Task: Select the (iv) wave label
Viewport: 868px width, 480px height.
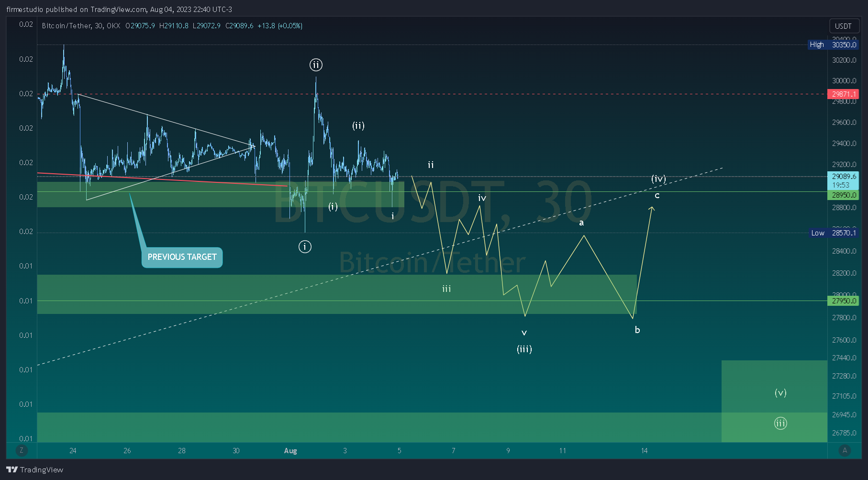Action: click(659, 179)
